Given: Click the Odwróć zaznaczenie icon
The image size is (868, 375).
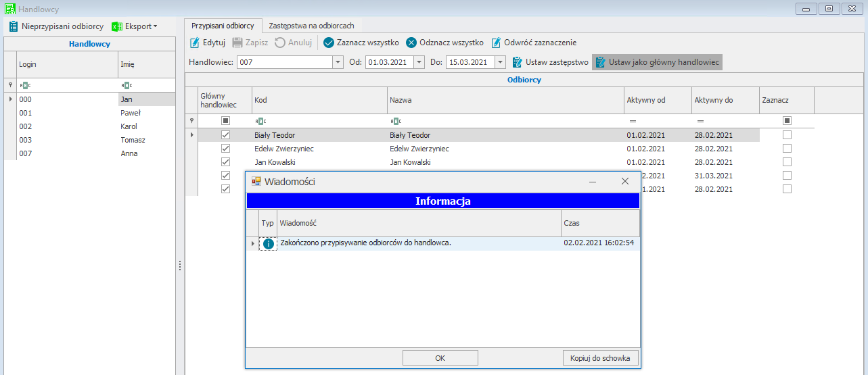Looking at the screenshot, I should (496, 43).
